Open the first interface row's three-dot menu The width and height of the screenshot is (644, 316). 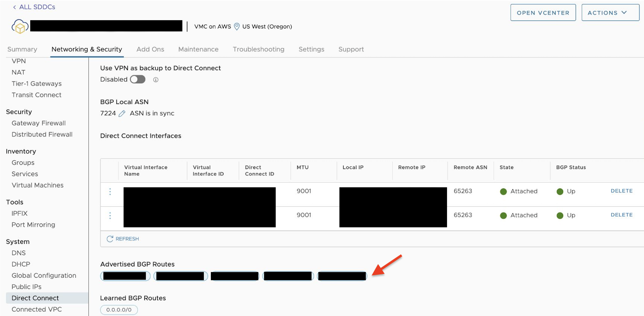110,191
